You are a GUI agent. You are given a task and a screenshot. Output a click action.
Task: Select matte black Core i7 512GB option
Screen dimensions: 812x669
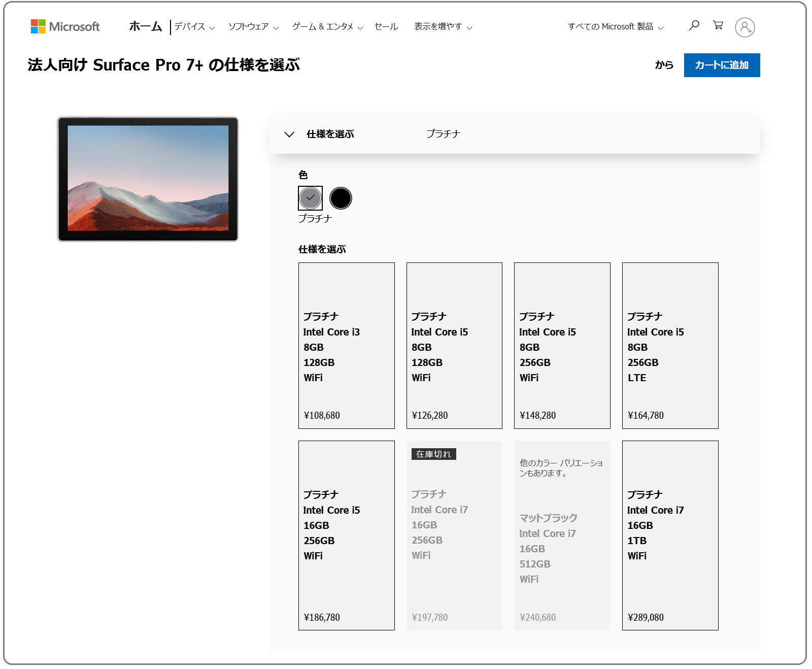coord(562,536)
